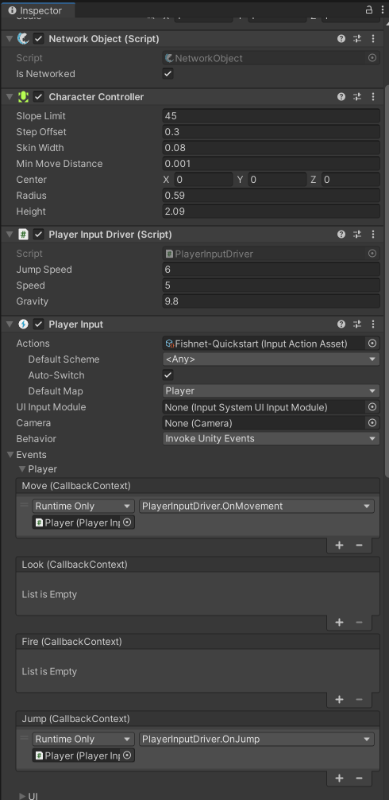Click the Radius value field
389x800 pixels.
pos(271,195)
